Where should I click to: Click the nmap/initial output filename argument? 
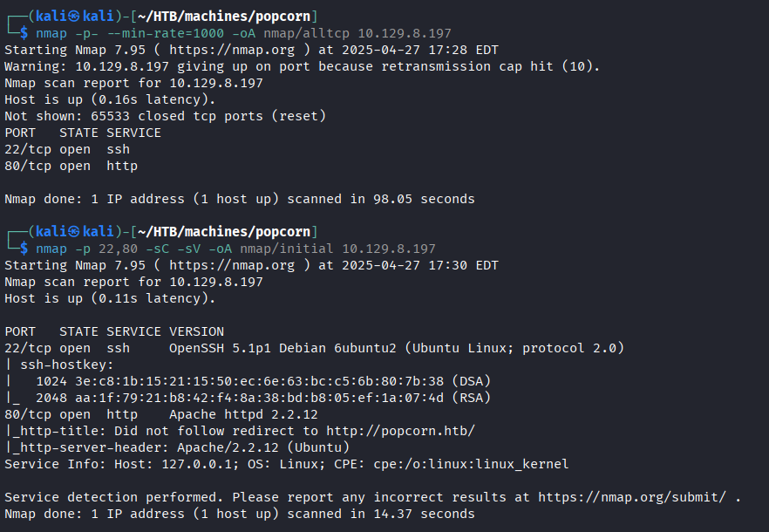(x=286, y=249)
